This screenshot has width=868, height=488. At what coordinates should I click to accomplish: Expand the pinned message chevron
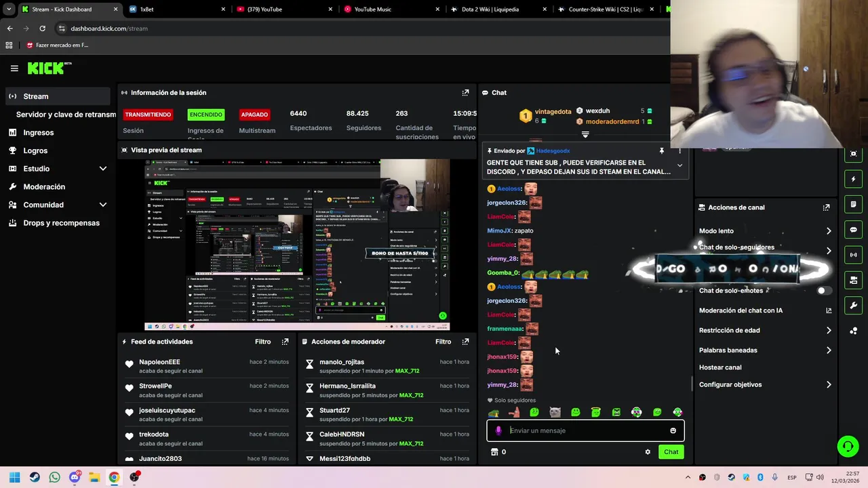(x=679, y=166)
